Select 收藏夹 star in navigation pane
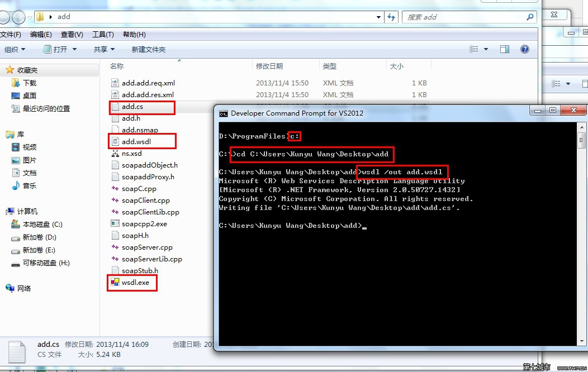Viewport: 588px width, 372px height. pyautogui.click(x=10, y=70)
